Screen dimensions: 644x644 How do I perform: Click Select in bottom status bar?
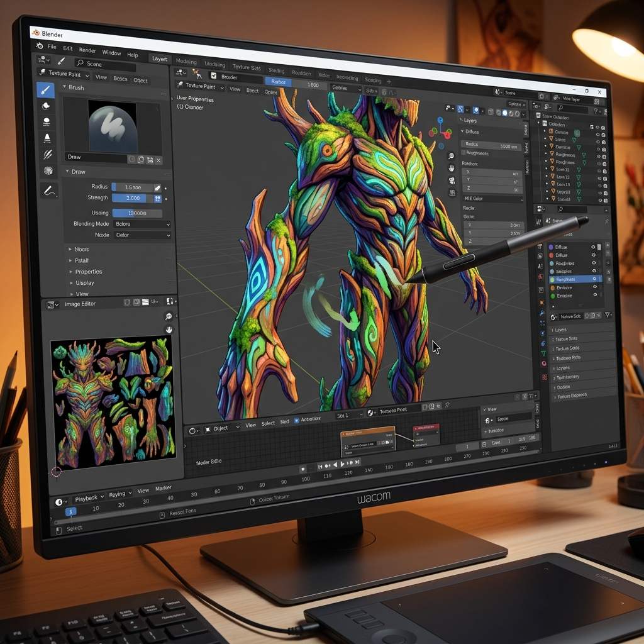click(x=74, y=528)
